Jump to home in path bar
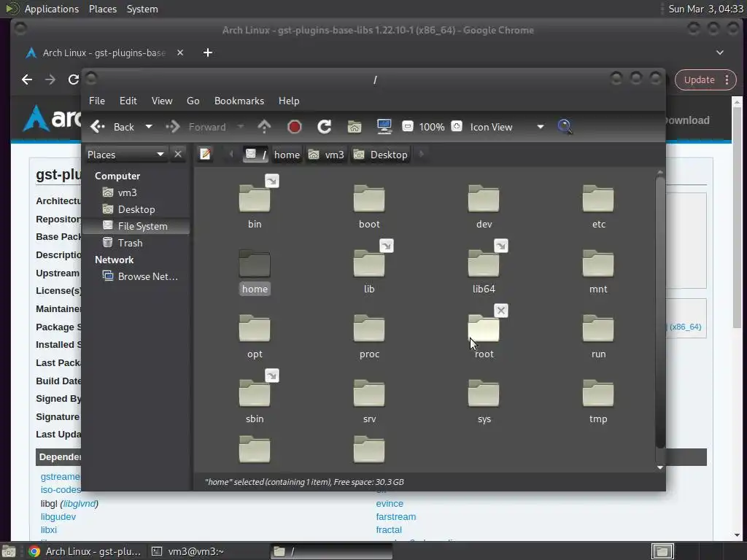Image resolution: width=747 pixels, height=560 pixels. coord(287,155)
